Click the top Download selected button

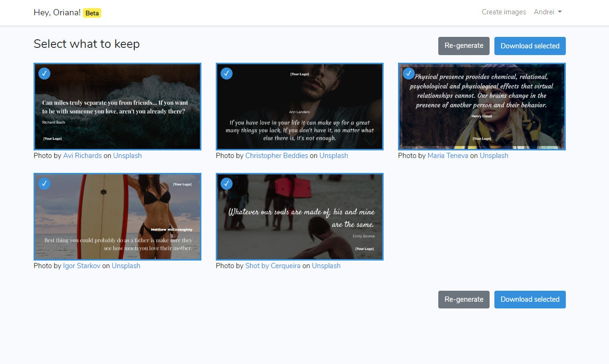coord(530,46)
